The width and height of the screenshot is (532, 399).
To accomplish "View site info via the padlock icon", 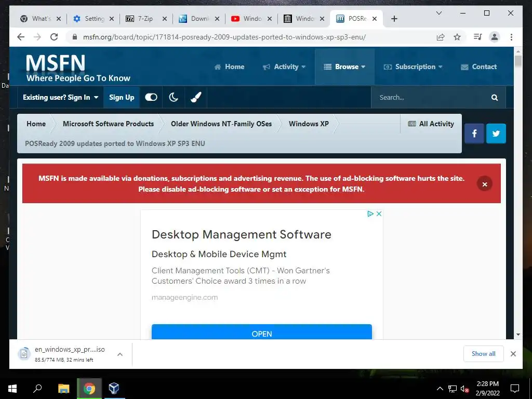I will (75, 37).
